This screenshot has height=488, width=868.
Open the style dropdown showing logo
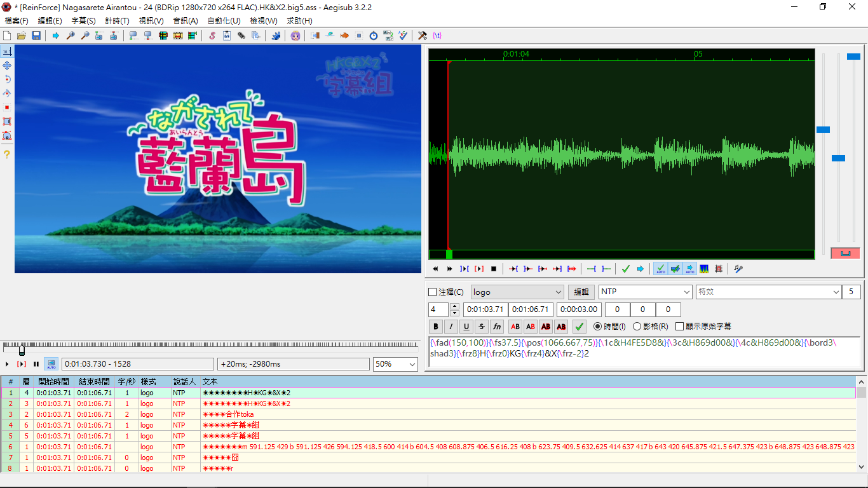[x=517, y=292]
